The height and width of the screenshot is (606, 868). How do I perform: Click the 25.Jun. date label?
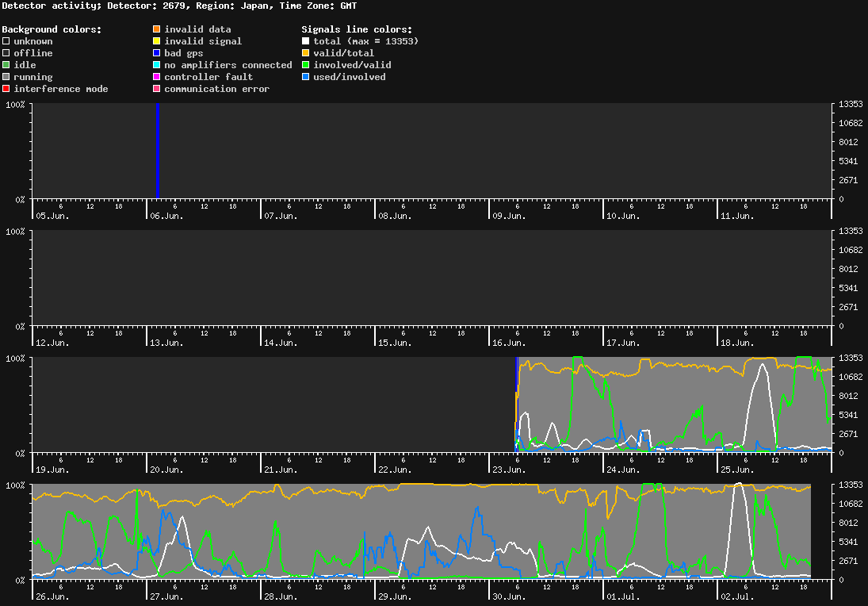click(x=737, y=470)
